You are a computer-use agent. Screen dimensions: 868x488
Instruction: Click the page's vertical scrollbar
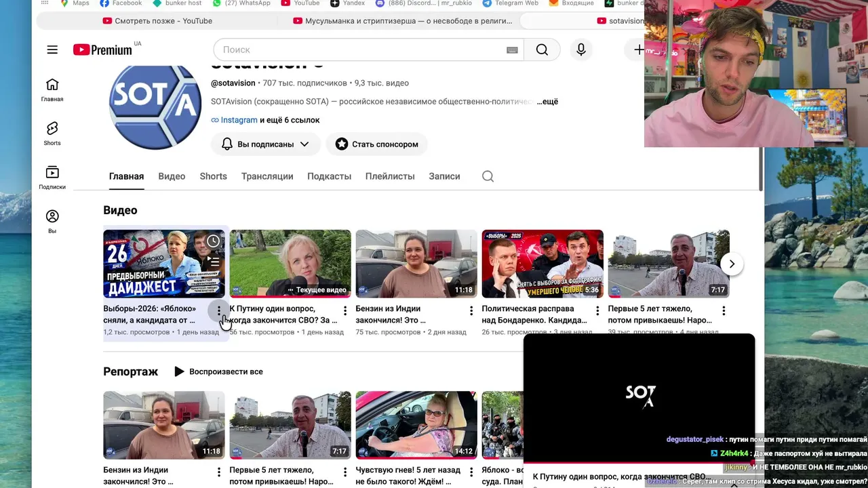[760, 169]
